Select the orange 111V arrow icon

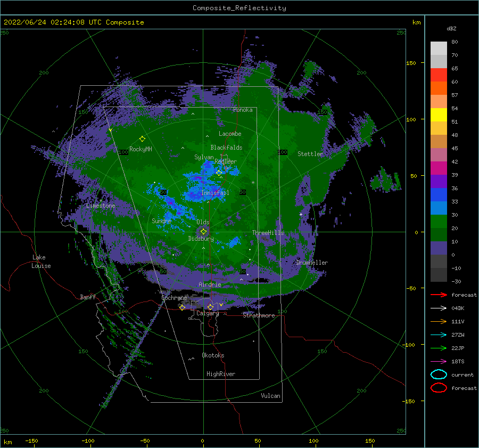439,321
